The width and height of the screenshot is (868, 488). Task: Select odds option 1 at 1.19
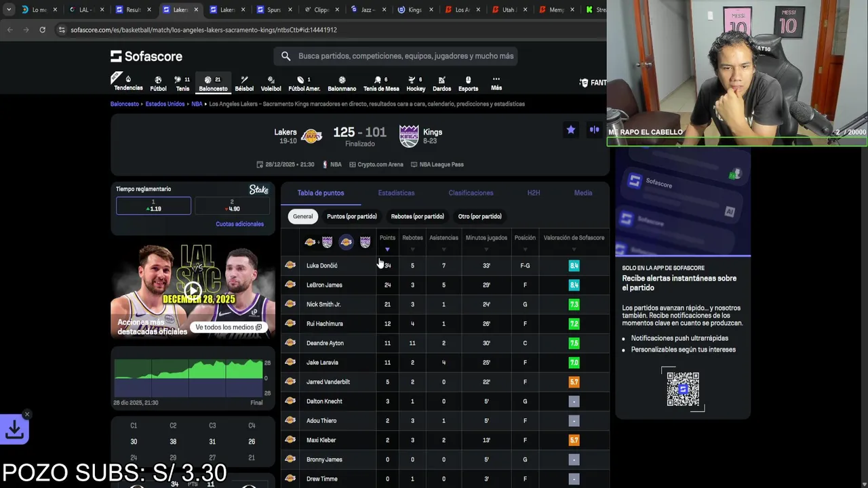pyautogui.click(x=153, y=205)
